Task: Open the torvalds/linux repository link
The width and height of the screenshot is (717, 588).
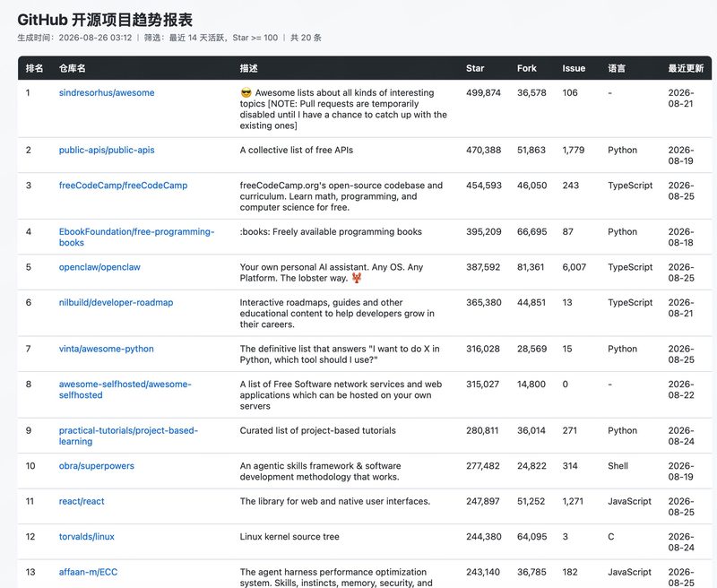Action: coord(86,537)
